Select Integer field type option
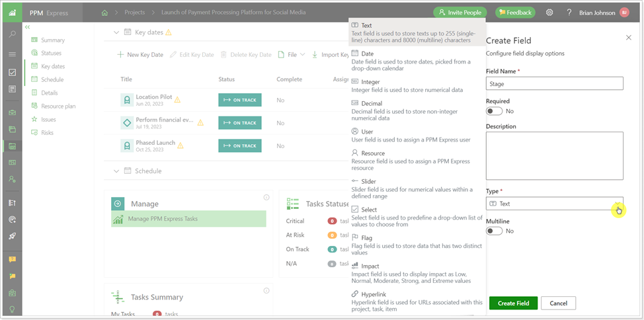This screenshot has height=320, width=644. click(417, 85)
